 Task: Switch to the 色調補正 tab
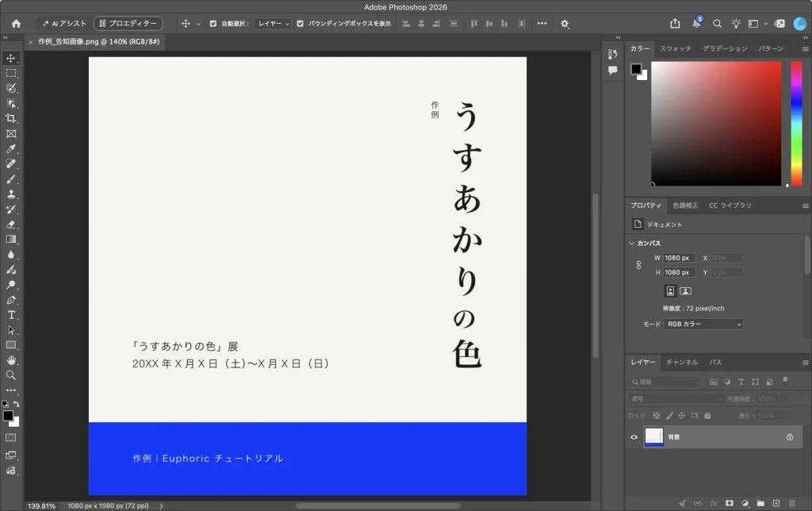click(x=685, y=206)
